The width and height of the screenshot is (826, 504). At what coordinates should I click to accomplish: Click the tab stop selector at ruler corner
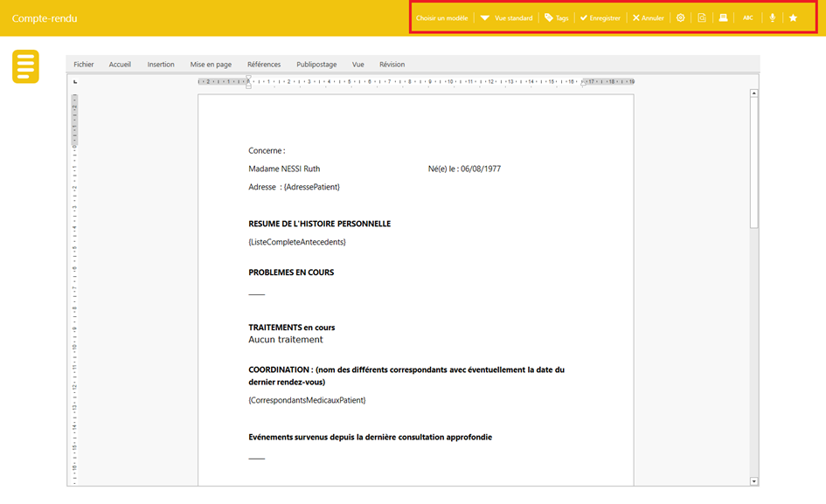75,82
